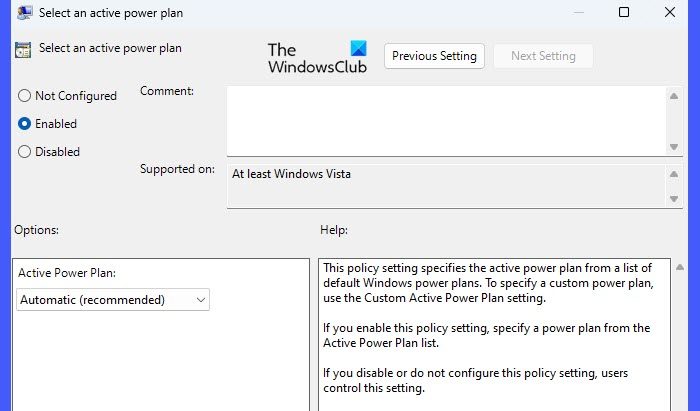Select the Disabled radio option
Viewport: 700px width, 411px height.
[x=25, y=152]
